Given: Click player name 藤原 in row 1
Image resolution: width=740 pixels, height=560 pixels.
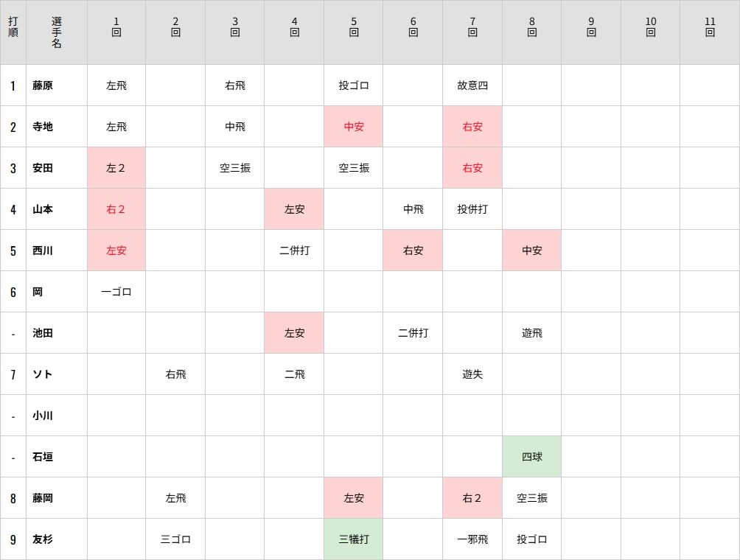Looking at the screenshot, I should (x=43, y=85).
